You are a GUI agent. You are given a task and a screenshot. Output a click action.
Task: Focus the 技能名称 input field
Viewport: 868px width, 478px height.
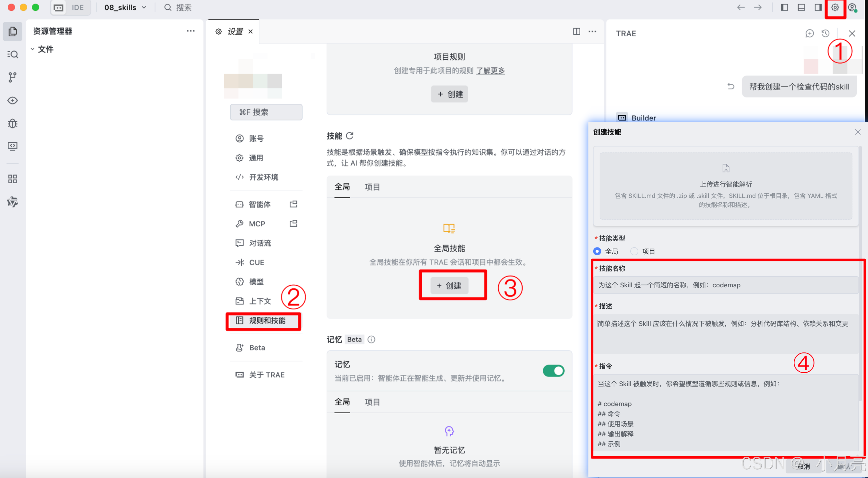tap(726, 285)
